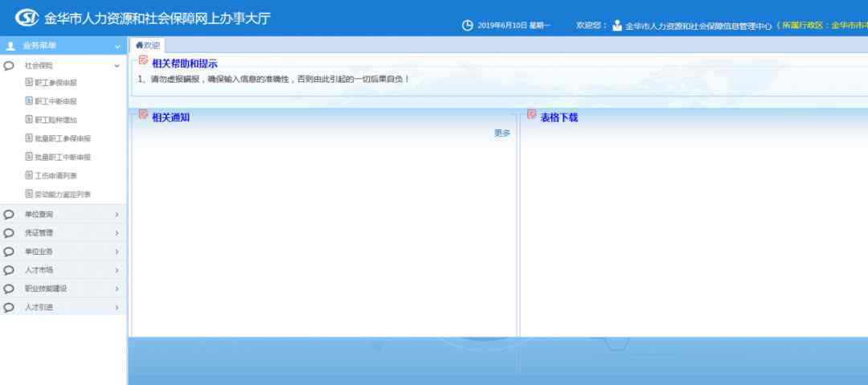Switch to the 欢迎 tab
This screenshot has width=868, height=385.
[x=148, y=45]
